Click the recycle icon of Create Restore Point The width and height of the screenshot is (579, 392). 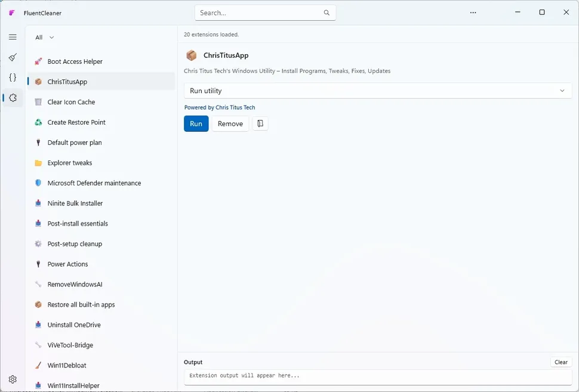[38, 122]
